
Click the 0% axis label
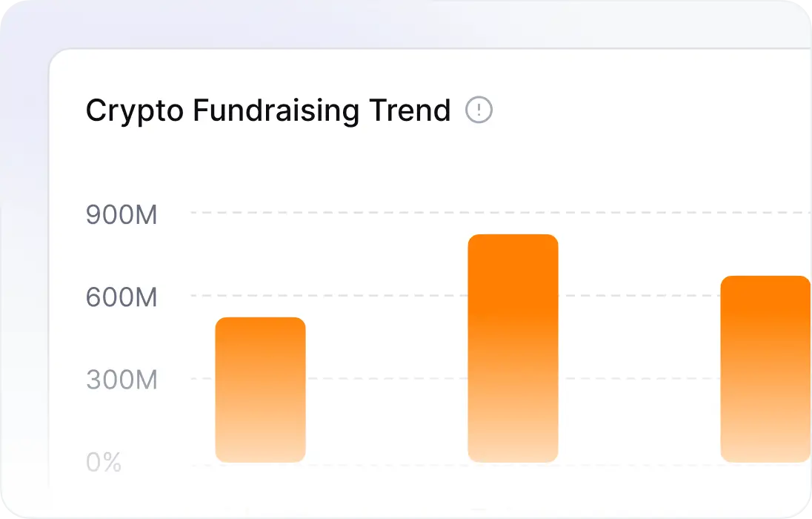[x=104, y=463]
